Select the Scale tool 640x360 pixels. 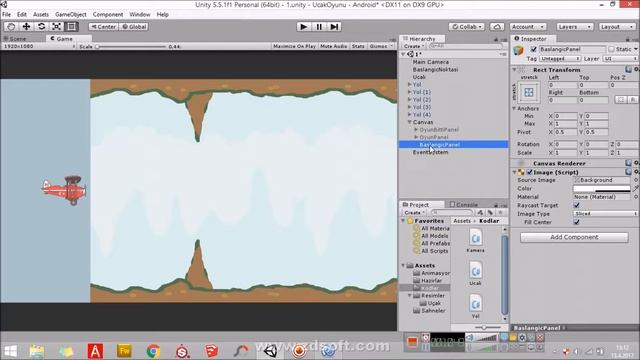(56, 27)
